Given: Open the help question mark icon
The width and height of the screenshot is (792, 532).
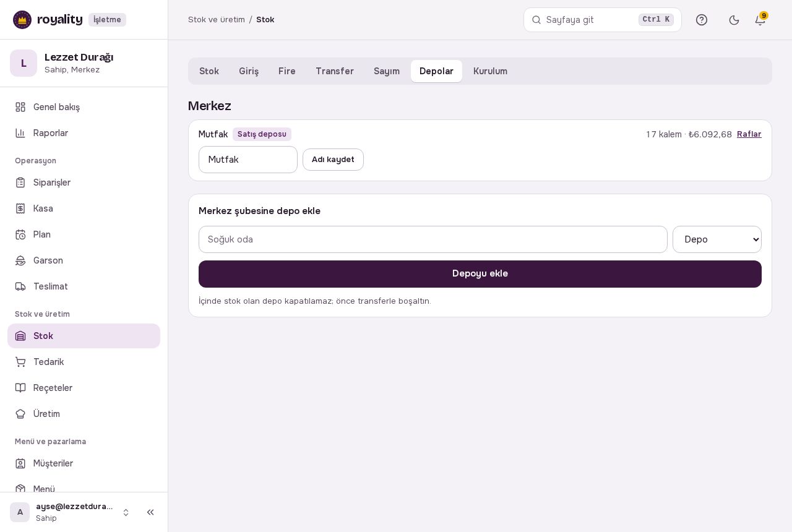Looking at the screenshot, I should coord(702,20).
